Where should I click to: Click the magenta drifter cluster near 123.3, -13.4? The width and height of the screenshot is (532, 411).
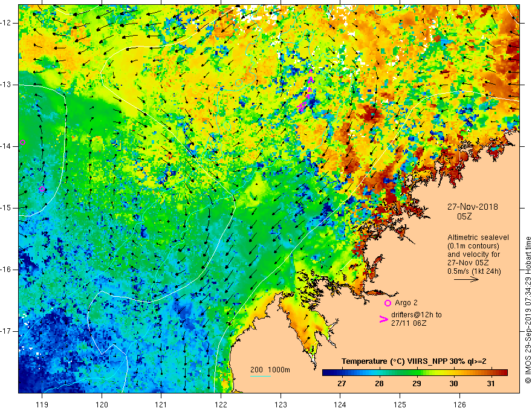pyautogui.click(x=301, y=107)
